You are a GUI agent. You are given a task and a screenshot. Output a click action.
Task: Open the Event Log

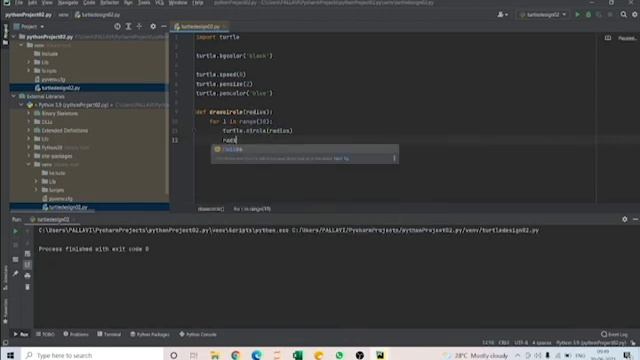click(x=614, y=334)
